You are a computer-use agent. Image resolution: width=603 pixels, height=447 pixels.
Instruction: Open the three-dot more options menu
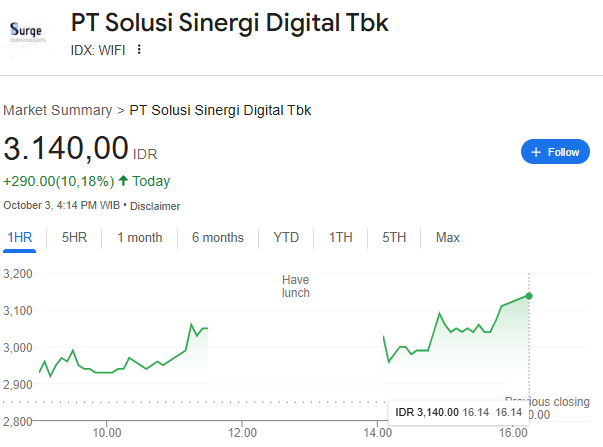(x=139, y=50)
